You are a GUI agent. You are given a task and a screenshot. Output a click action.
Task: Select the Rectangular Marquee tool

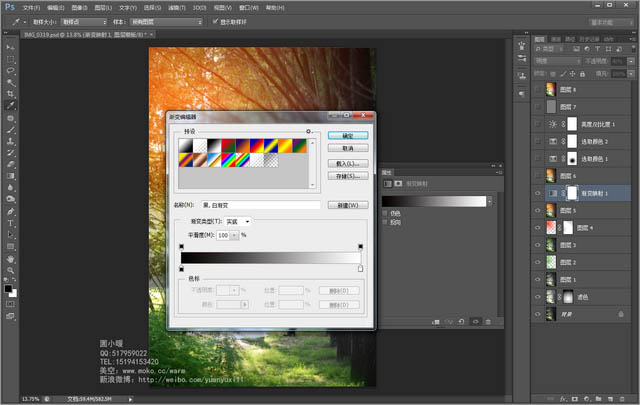click(x=10, y=59)
